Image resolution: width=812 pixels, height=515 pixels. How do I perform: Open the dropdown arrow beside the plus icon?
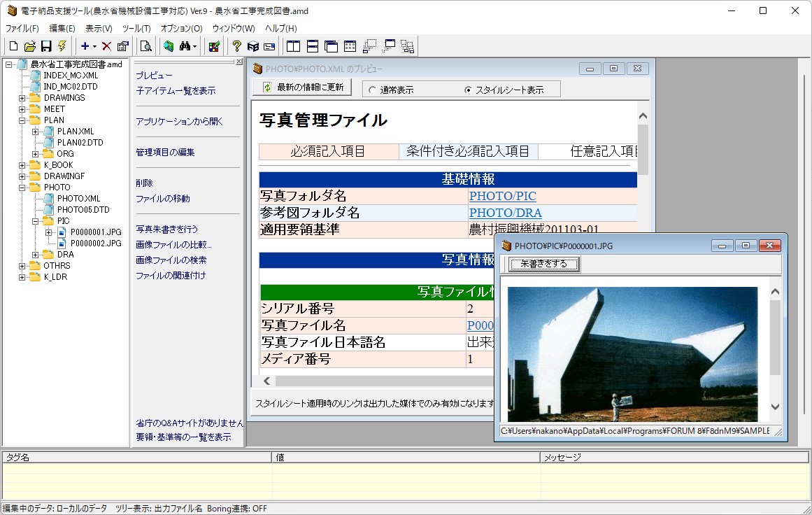pos(94,47)
